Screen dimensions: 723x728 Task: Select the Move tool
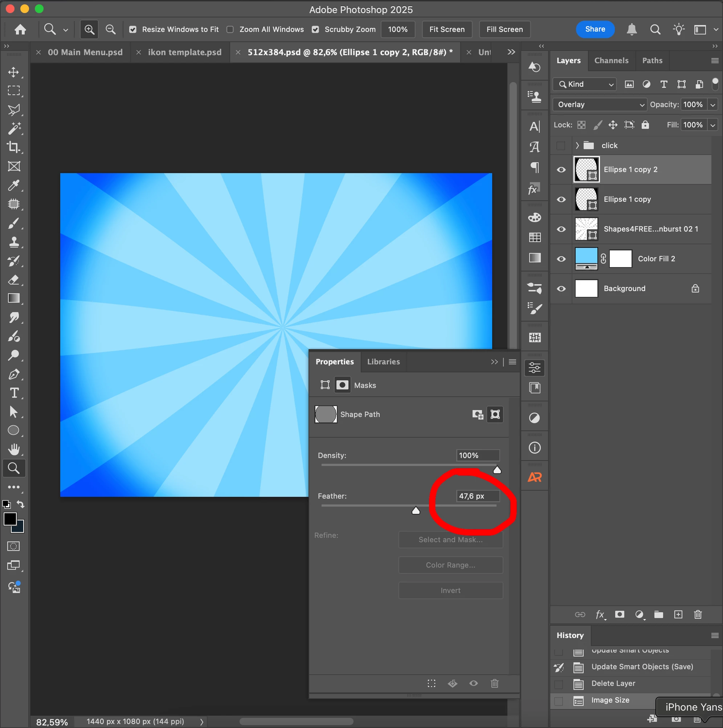13,72
